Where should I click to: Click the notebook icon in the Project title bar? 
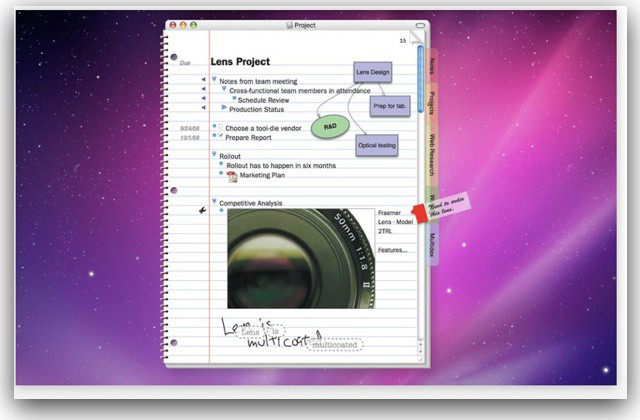[x=289, y=25]
